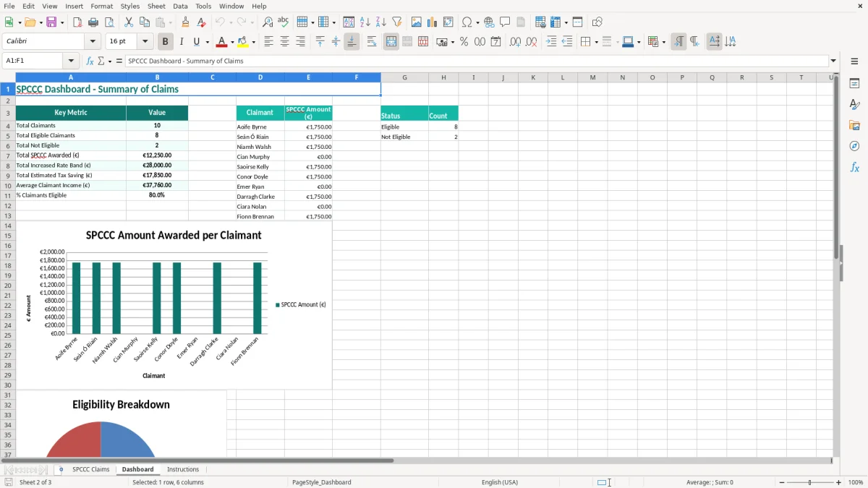The height and width of the screenshot is (488, 868).
Task: Click the Select Function sigma button
Action: [101, 61]
